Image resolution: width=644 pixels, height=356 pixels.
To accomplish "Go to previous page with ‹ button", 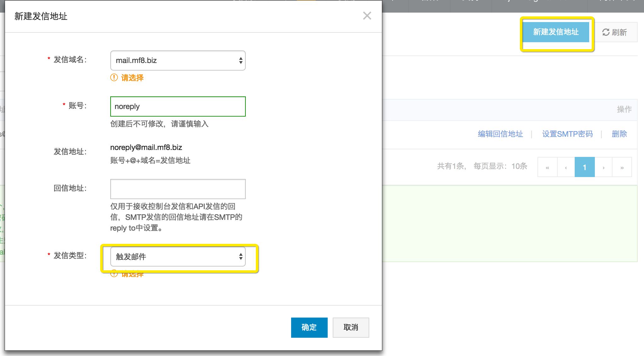I will pos(566,167).
